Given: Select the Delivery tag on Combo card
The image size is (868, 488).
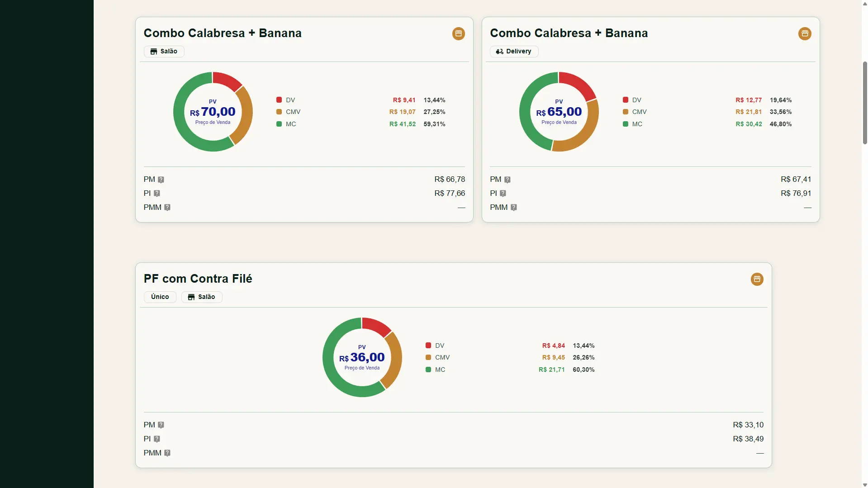Looking at the screenshot, I should tap(514, 52).
